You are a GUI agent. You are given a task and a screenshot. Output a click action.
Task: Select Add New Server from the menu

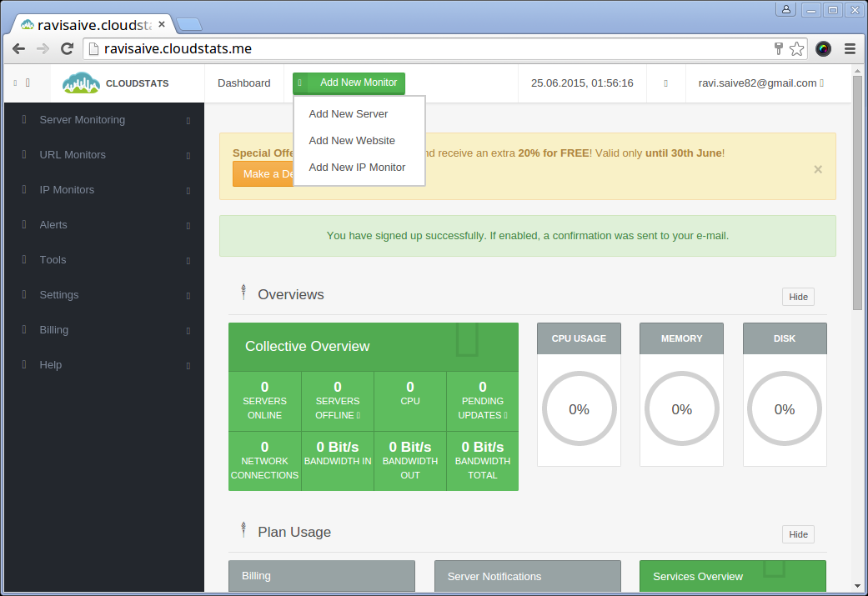pos(349,114)
